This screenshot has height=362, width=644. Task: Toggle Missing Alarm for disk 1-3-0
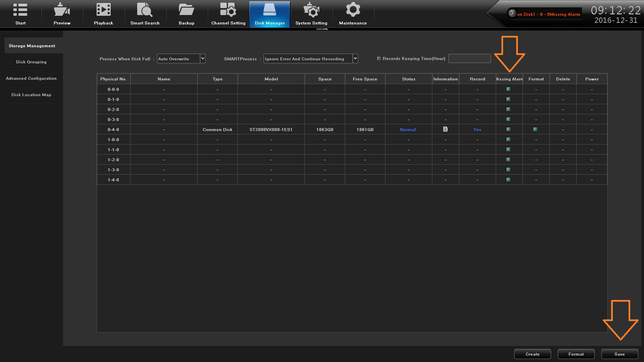(508, 169)
